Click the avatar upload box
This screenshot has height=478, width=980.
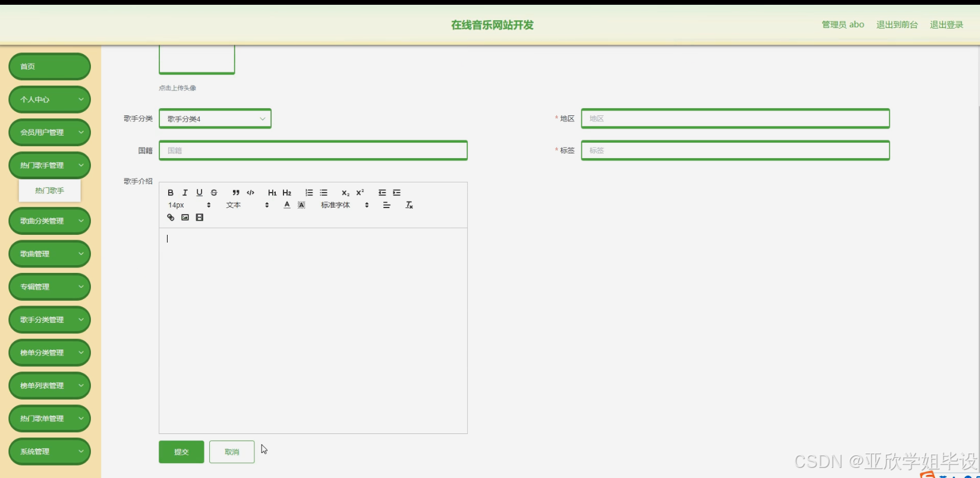197,59
